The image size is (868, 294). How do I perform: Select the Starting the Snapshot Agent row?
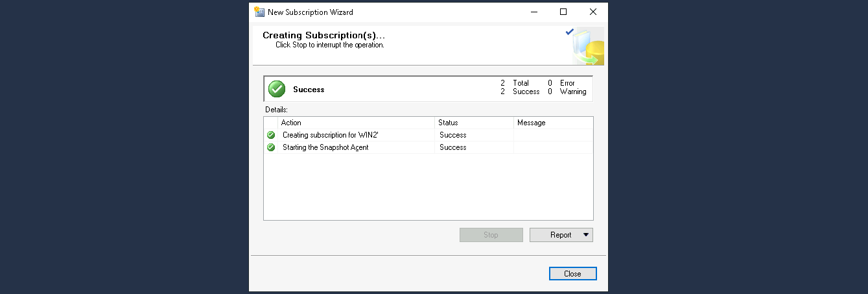[325, 147]
